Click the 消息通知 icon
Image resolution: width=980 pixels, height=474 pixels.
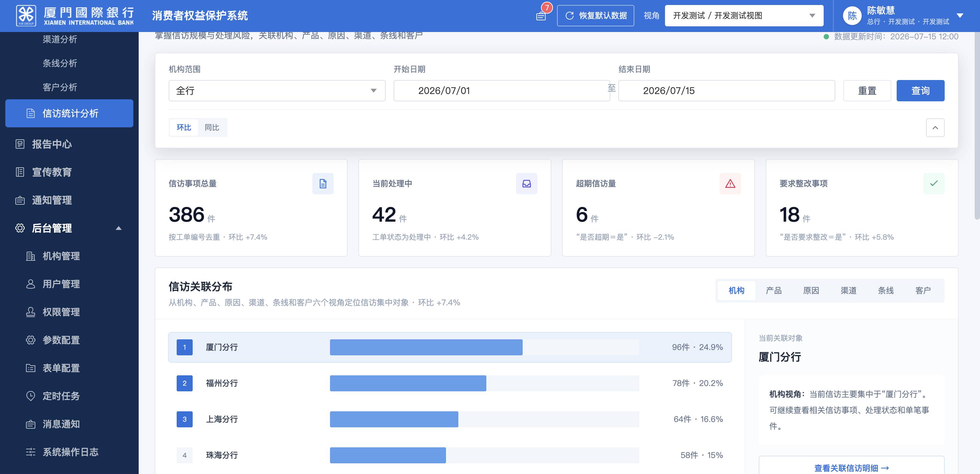(30, 424)
